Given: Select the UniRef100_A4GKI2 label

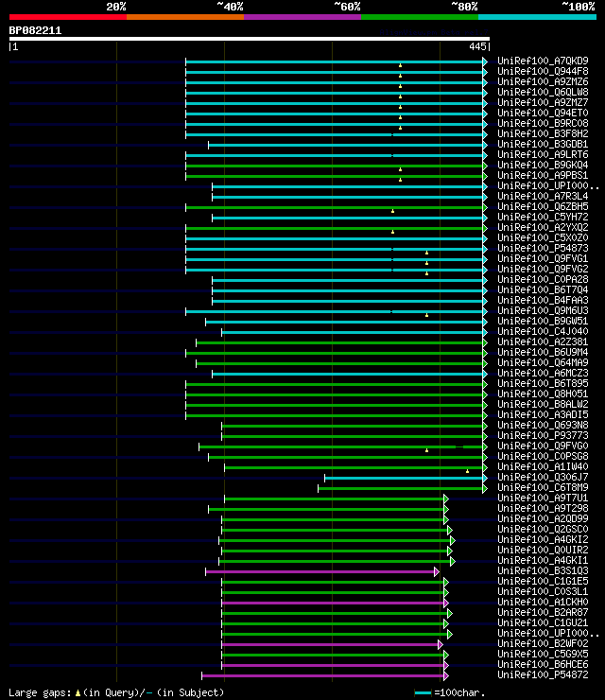Looking at the screenshot, I should tap(543, 540).
